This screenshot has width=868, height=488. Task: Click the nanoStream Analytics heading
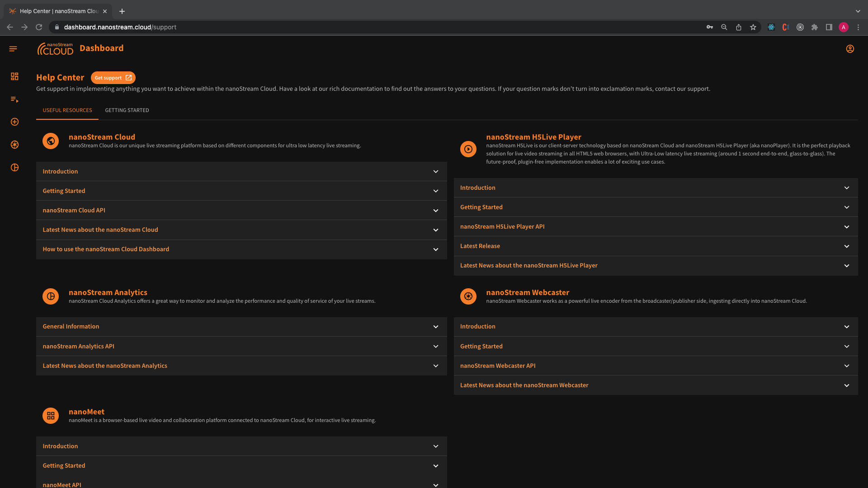108,292
